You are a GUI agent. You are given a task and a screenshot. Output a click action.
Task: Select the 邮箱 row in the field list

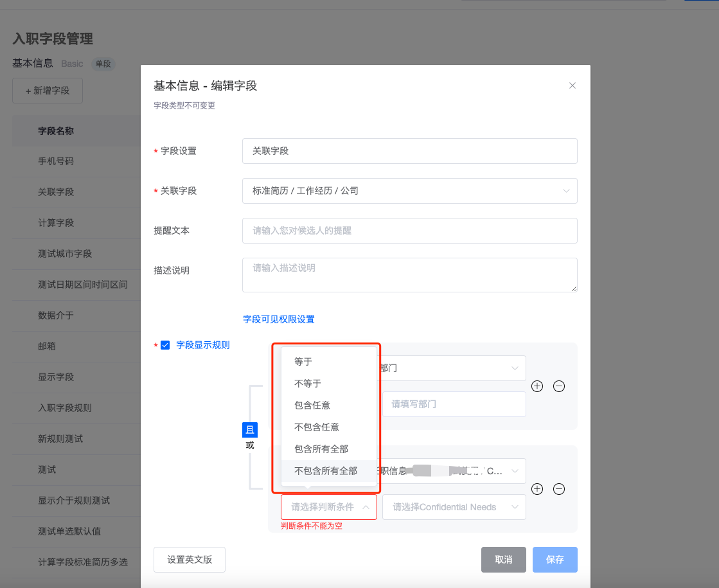(76, 346)
